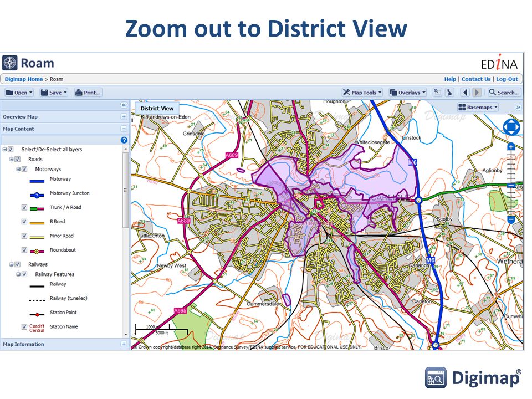Screen dimensions: 532x399
Task: Open the Save dropdown menu
Action: point(54,93)
